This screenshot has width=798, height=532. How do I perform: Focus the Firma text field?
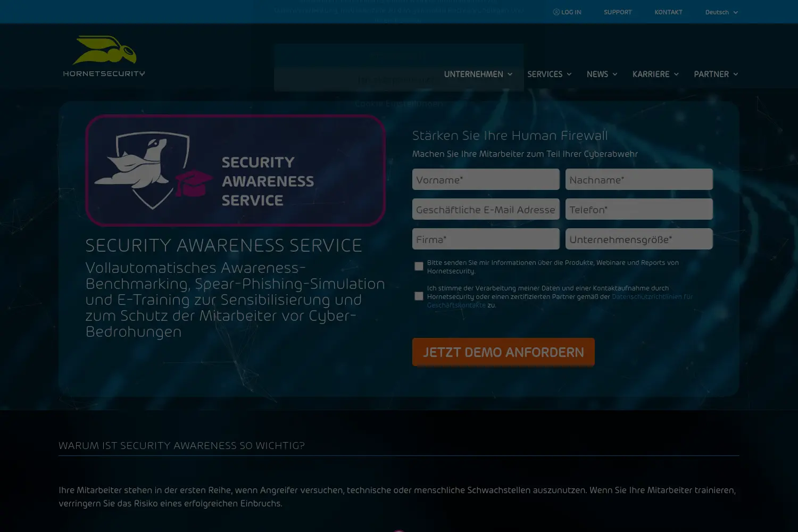coord(486,239)
